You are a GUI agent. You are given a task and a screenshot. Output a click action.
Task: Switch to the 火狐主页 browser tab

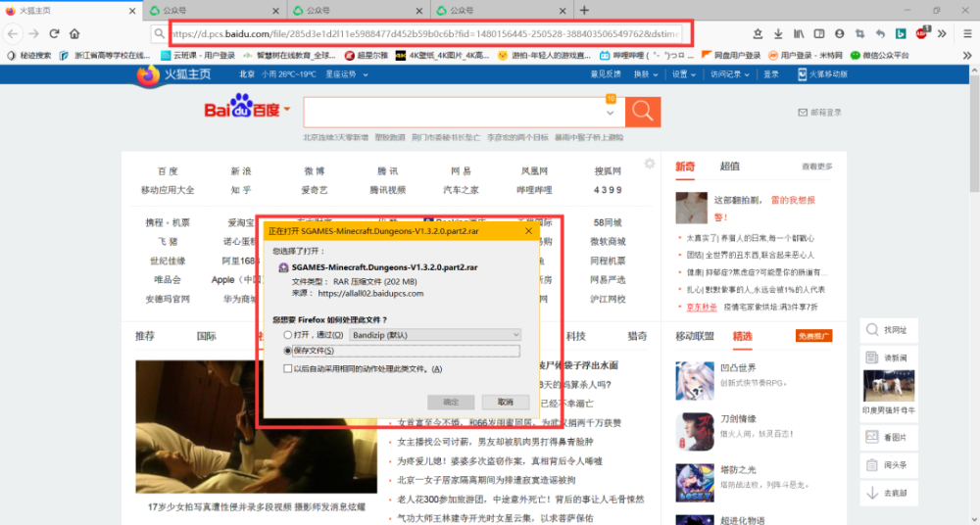(72, 11)
